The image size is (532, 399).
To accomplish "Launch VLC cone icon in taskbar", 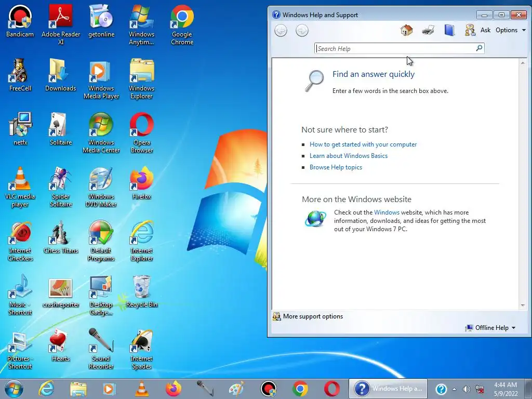I will coord(141,389).
